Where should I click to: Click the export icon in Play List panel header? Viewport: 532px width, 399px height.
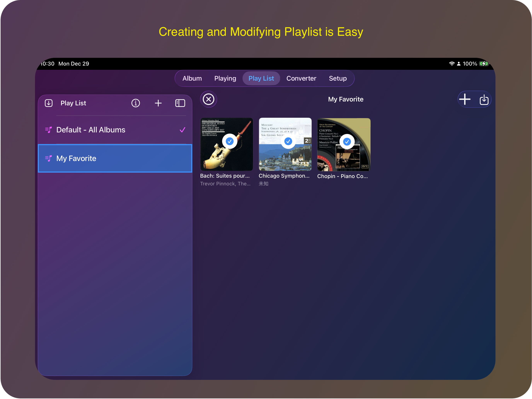49,103
